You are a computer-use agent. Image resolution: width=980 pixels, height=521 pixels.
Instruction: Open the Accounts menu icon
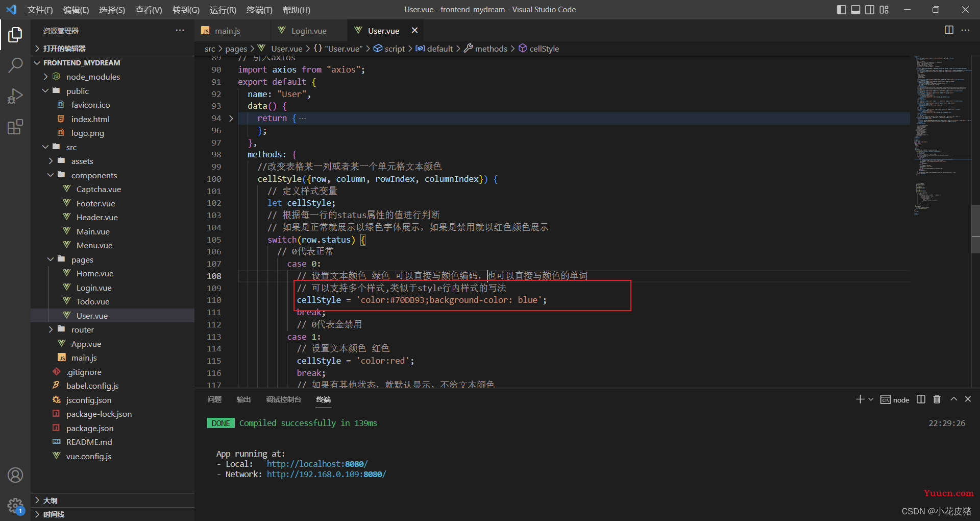pyautogui.click(x=15, y=475)
